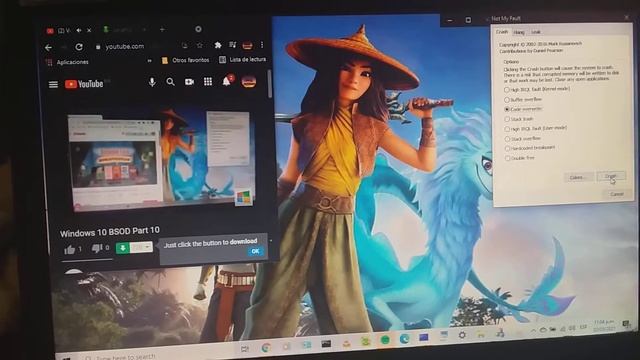Mute the YouTube tab's audio
640x360 pixels.
click(79, 30)
